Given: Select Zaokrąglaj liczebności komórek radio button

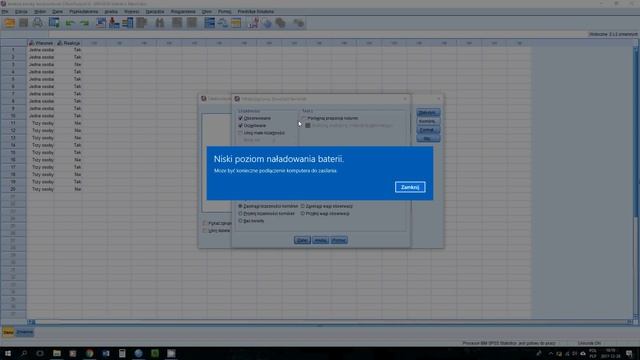Looking at the screenshot, I should point(240,206).
